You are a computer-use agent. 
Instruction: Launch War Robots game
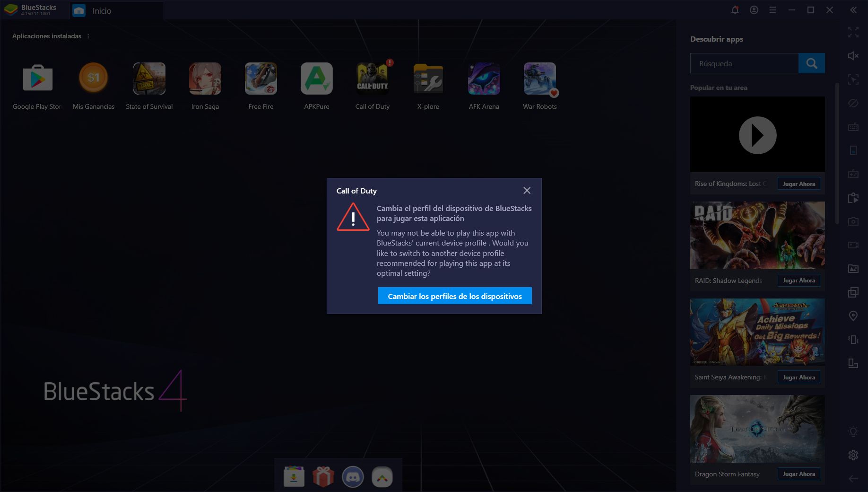coord(540,78)
